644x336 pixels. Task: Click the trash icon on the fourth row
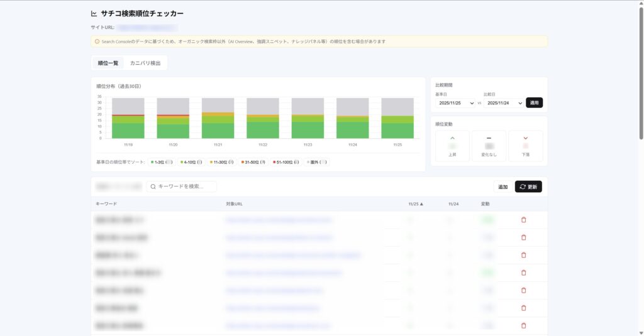(x=524, y=273)
